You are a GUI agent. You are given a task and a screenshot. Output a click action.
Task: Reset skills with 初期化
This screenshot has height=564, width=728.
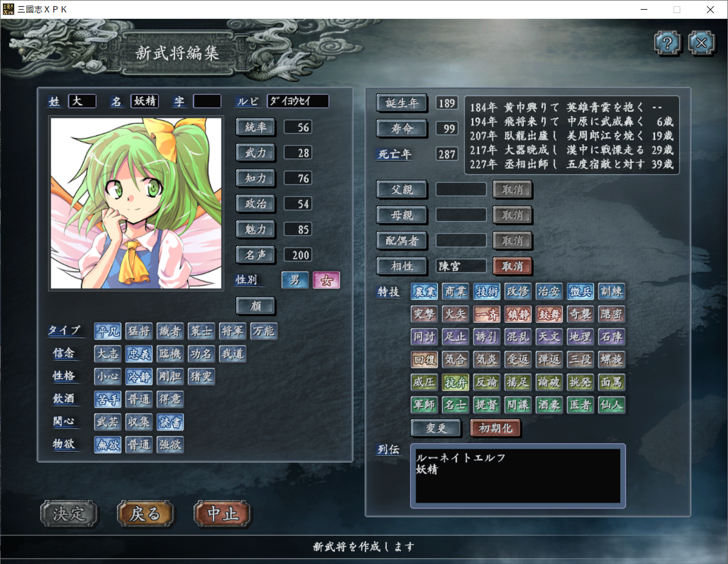496,428
